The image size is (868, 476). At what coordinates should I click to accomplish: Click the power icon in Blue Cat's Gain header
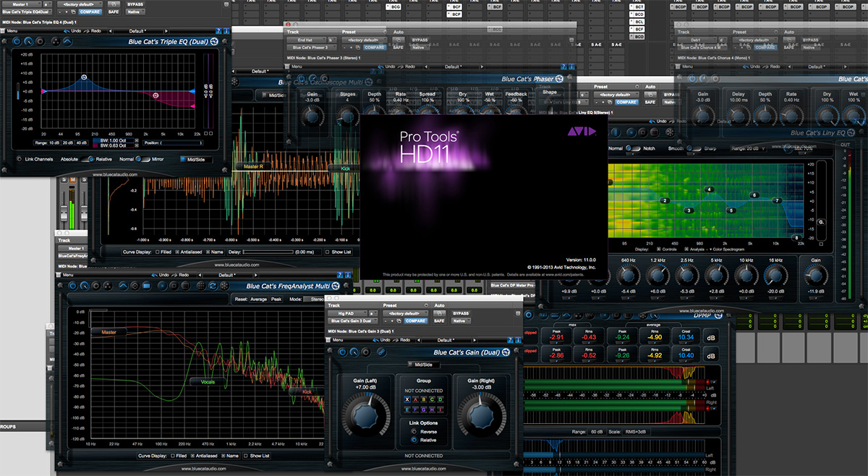coord(342,352)
